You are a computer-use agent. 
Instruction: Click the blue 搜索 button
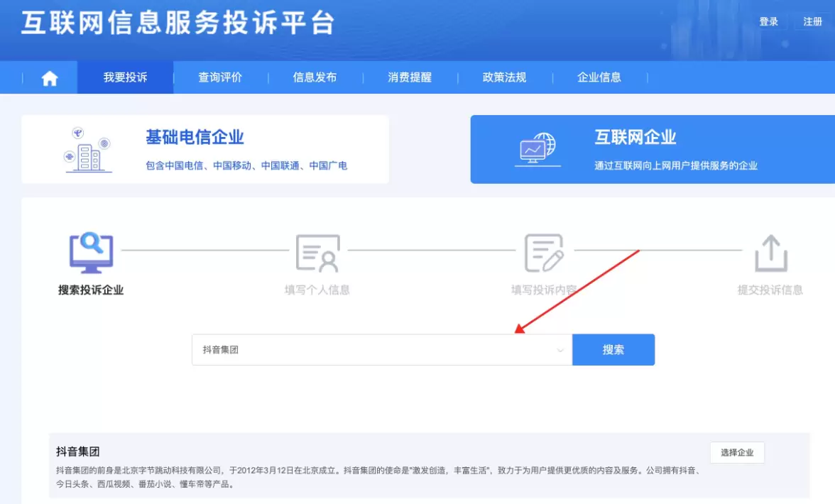point(613,350)
